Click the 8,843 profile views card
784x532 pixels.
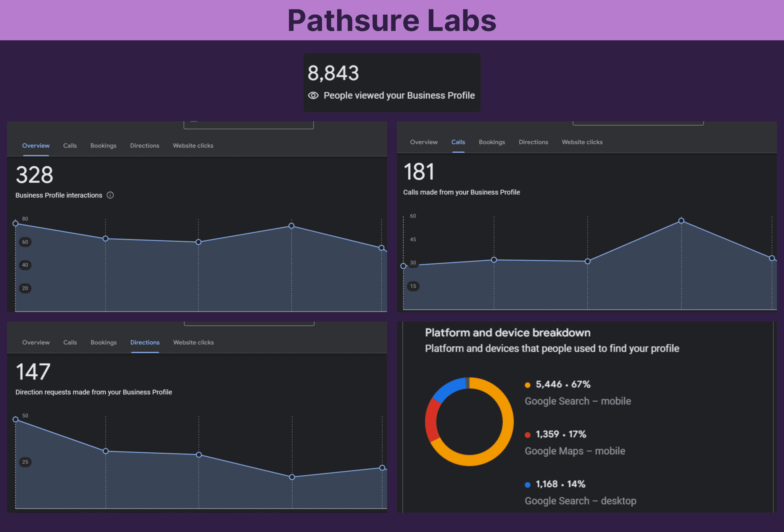tap(392, 82)
